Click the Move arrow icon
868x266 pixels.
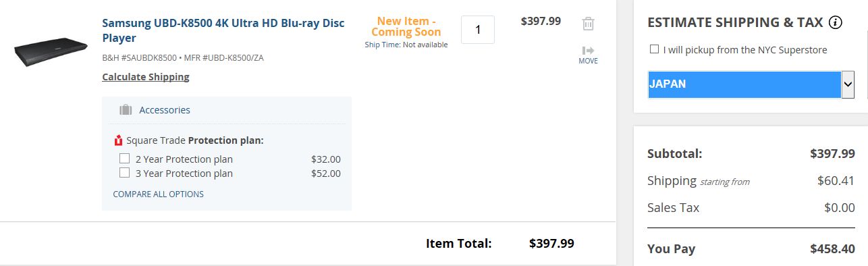click(588, 50)
